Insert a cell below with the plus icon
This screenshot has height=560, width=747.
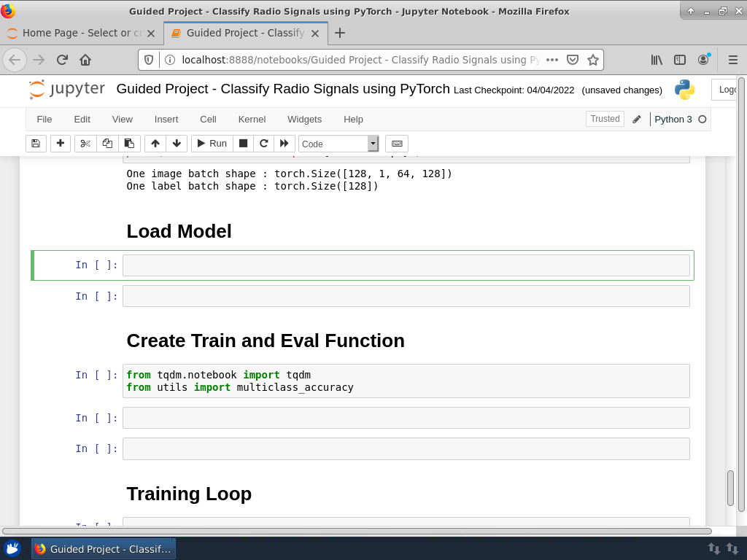point(61,144)
